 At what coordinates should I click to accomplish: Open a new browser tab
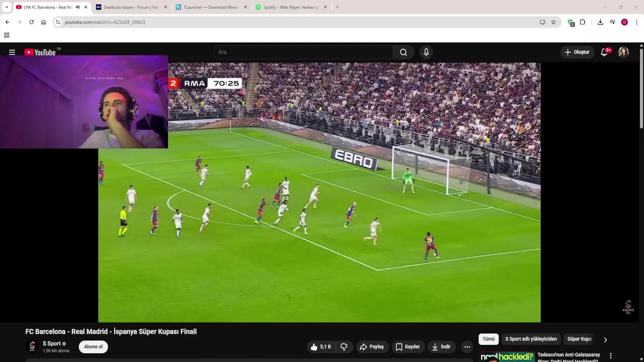(337, 7)
